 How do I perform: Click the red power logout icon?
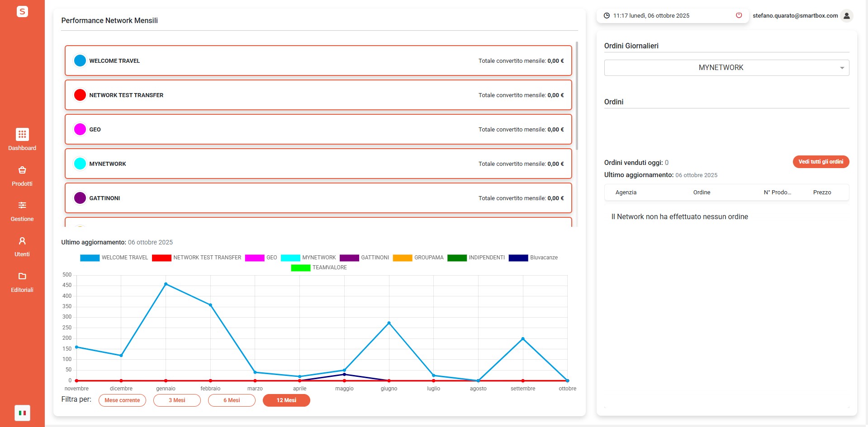(x=739, y=15)
